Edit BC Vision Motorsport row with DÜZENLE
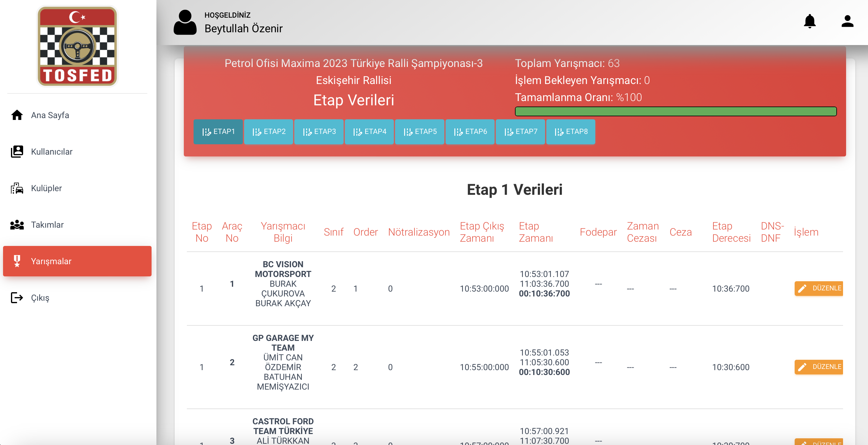 coord(819,288)
